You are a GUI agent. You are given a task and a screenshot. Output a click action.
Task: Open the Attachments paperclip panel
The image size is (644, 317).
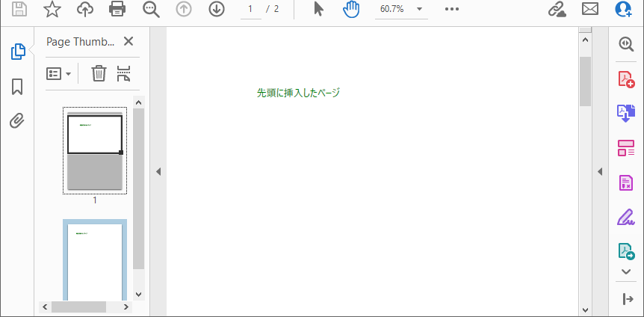17,121
